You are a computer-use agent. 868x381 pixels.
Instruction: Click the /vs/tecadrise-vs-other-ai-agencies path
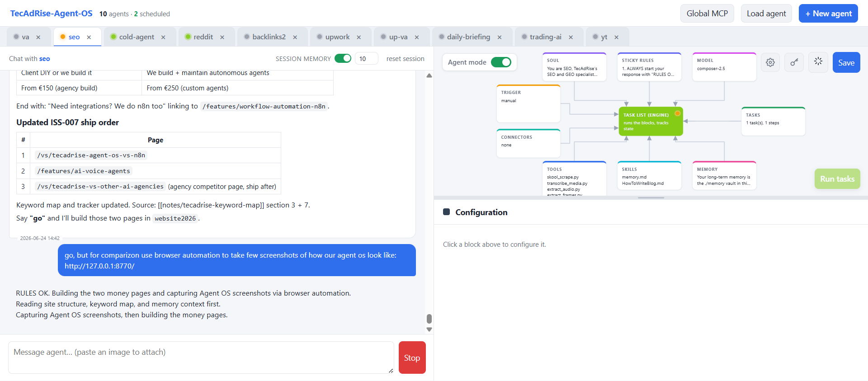click(100, 186)
